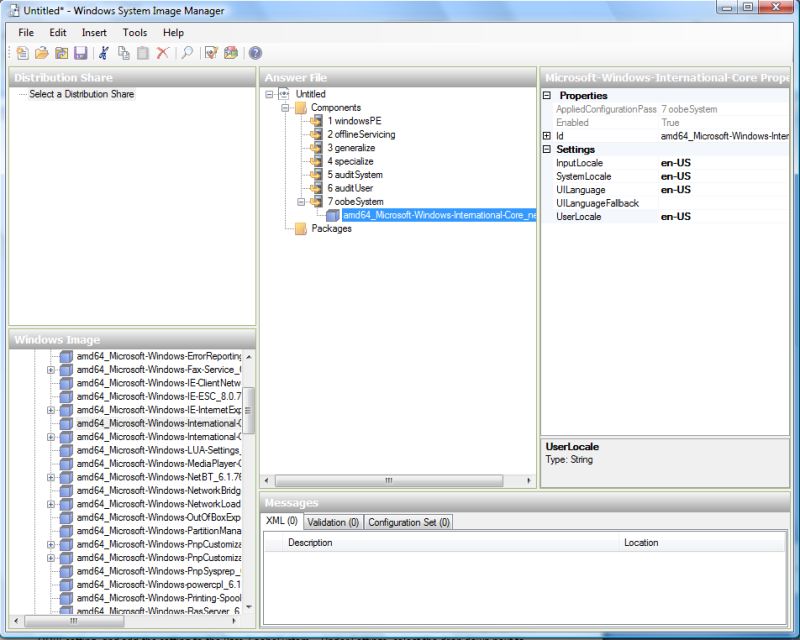Cut the selection using the scissors icon
800x640 pixels.
tap(105, 53)
